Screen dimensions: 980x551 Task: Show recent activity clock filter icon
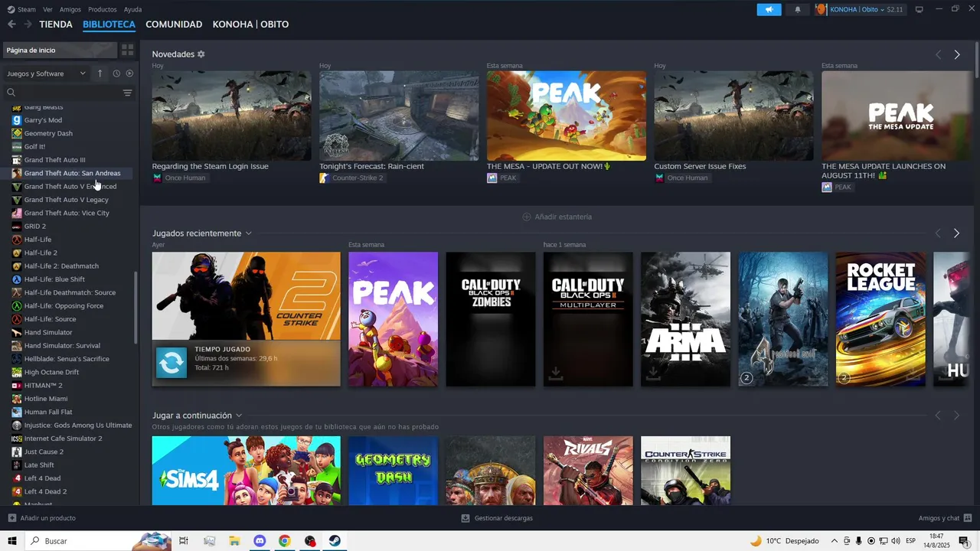tap(116, 73)
